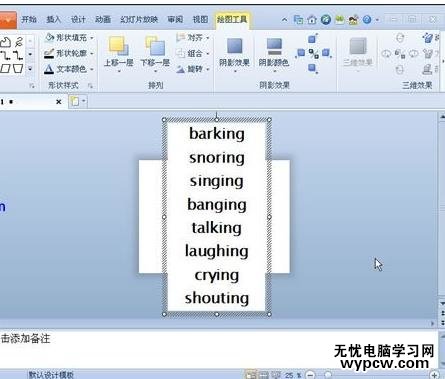Viewport: 445px width, 379px height.
Task: Click the 形状填充 paint bucket icon
Action: [x=49, y=38]
